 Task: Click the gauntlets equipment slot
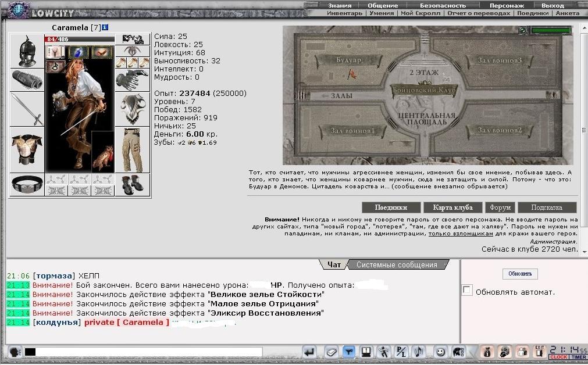pyautogui.click(x=133, y=80)
